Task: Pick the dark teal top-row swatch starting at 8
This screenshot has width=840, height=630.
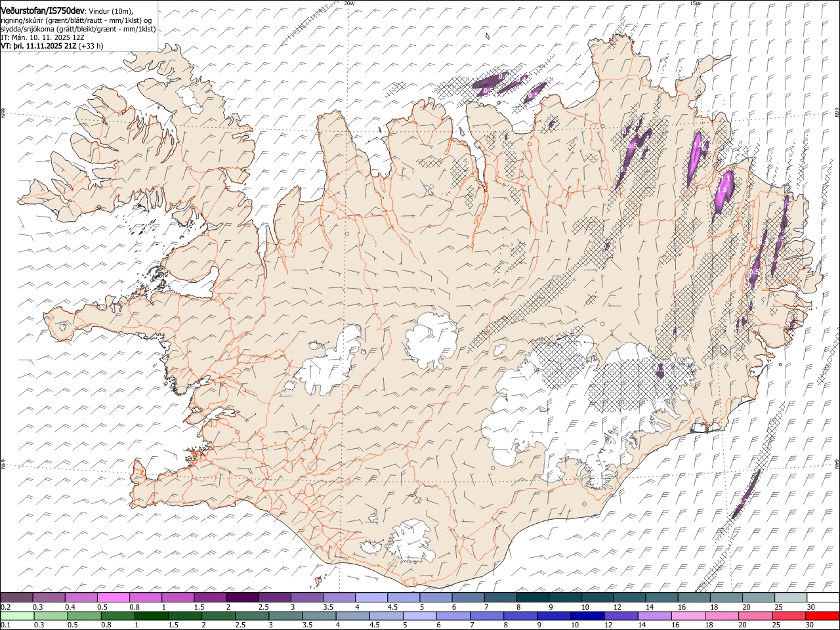Action: coord(532,597)
